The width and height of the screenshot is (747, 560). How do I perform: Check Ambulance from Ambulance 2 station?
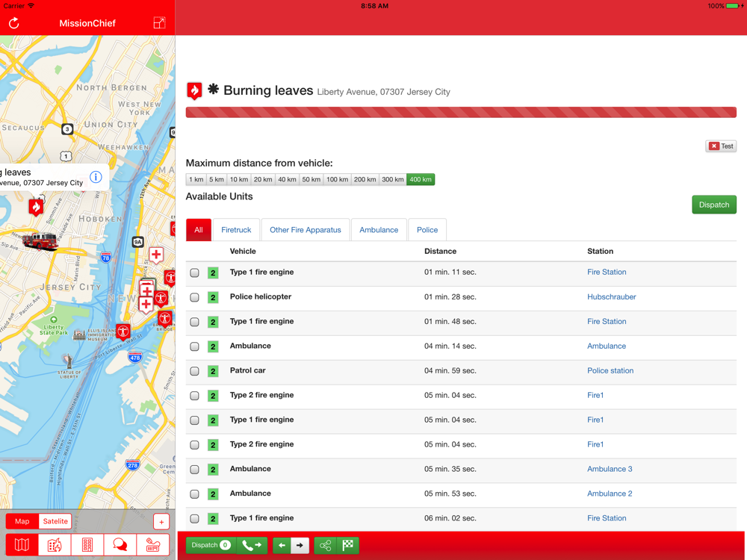pyautogui.click(x=194, y=494)
